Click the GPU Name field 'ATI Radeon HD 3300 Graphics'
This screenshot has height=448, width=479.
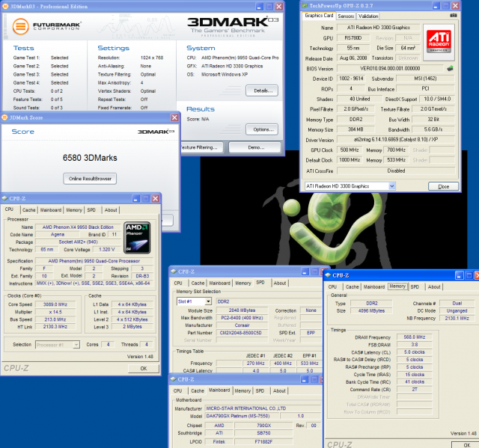pyautogui.click(x=378, y=28)
